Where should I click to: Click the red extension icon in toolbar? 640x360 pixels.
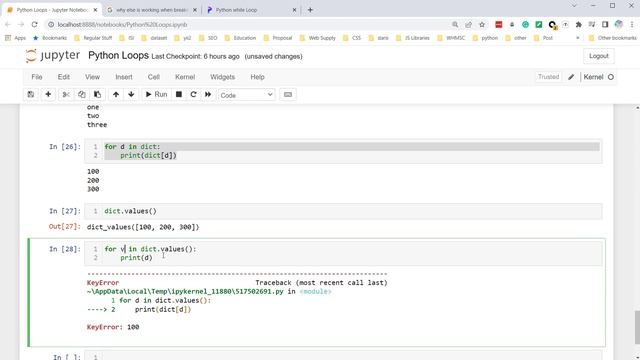pos(498,25)
